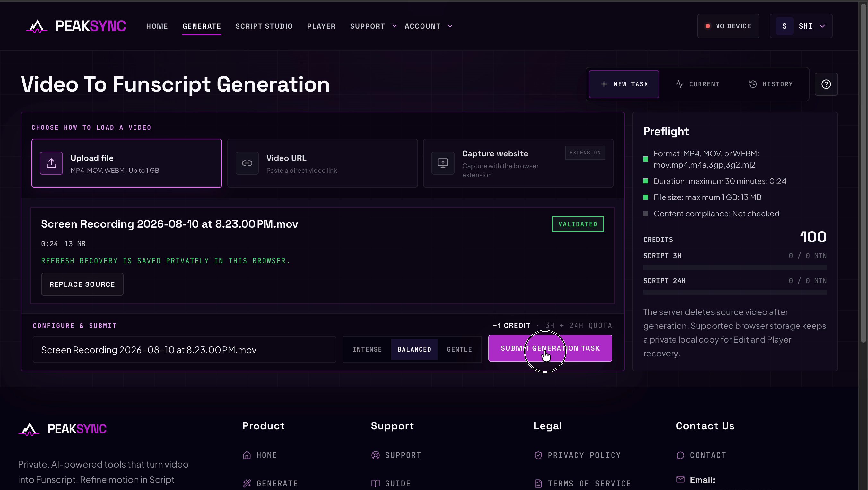
Task: Click the 'REFRESH RECOVERY IS SAVED PRIVATELY' notice
Action: [165, 261]
